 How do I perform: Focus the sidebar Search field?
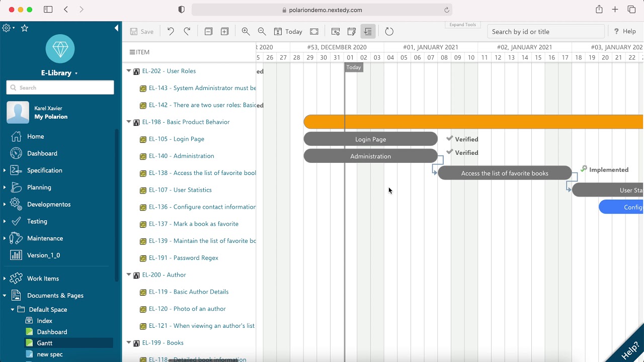60,87
